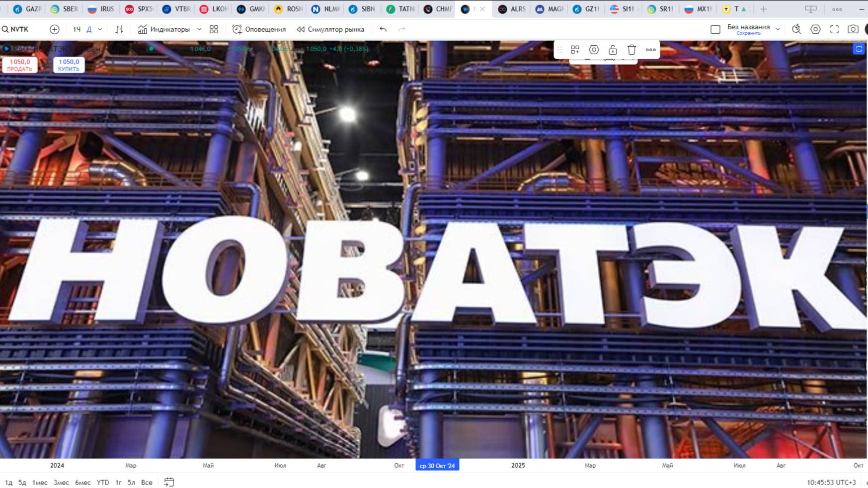Switch to the SI1! tab
868x488 pixels.
[x=624, y=9]
